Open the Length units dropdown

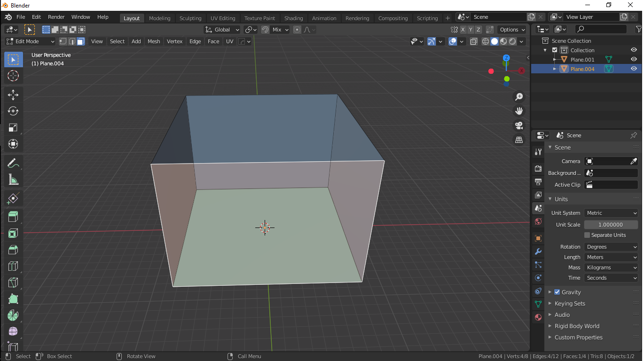(x=611, y=257)
